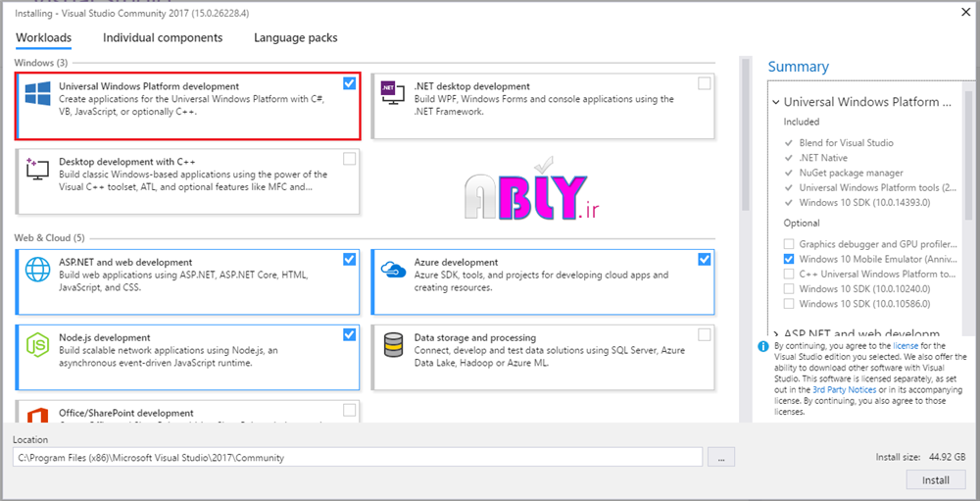Screen dimensions: 980x501
Task: Click the Desktop development with C++ icon
Action: [x=37, y=169]
